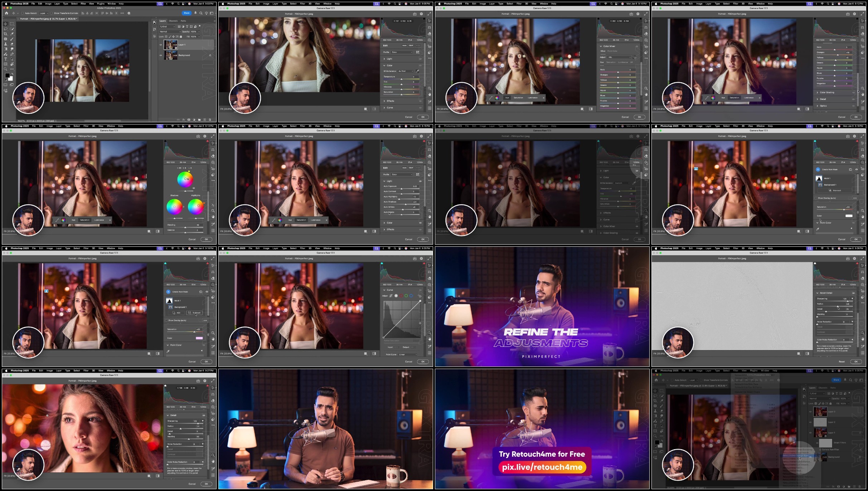
Task: Click targeted adjustment icon beside HSL in 9:10 PM frame
Action: (635, 57)
